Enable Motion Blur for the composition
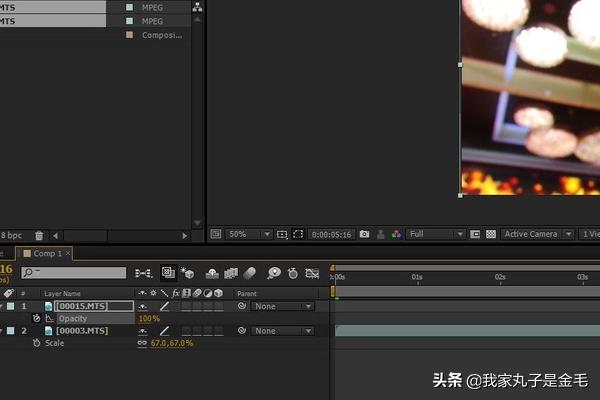 [249, 273]
